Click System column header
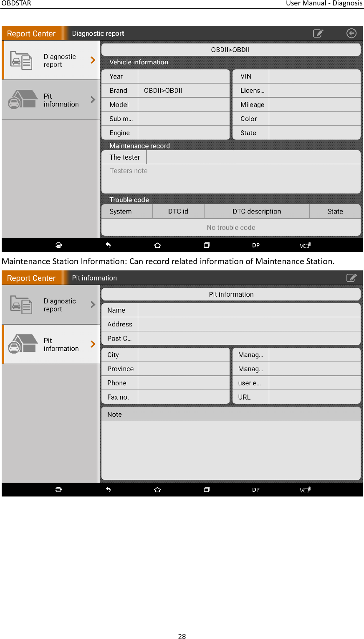 pos(127,211)
